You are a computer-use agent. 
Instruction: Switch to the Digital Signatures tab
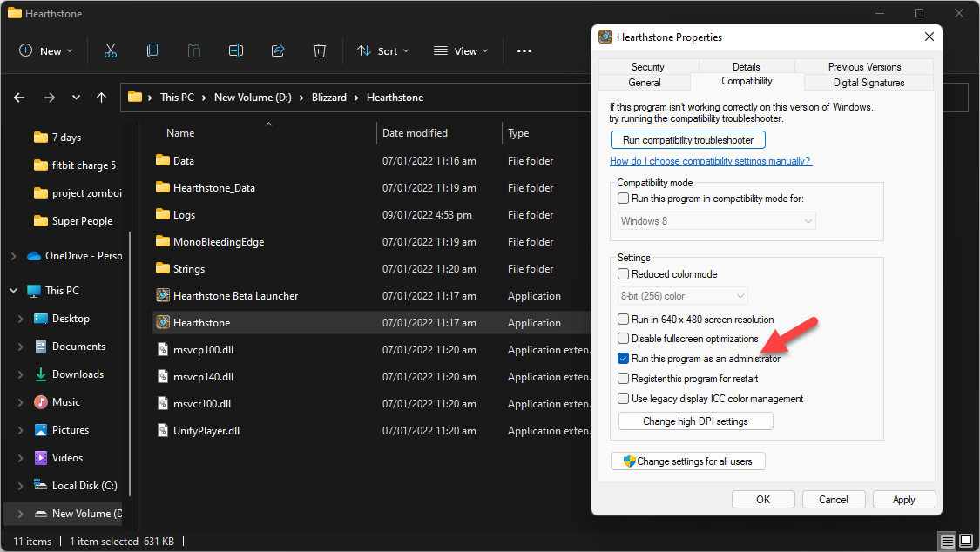coord(868,83)
